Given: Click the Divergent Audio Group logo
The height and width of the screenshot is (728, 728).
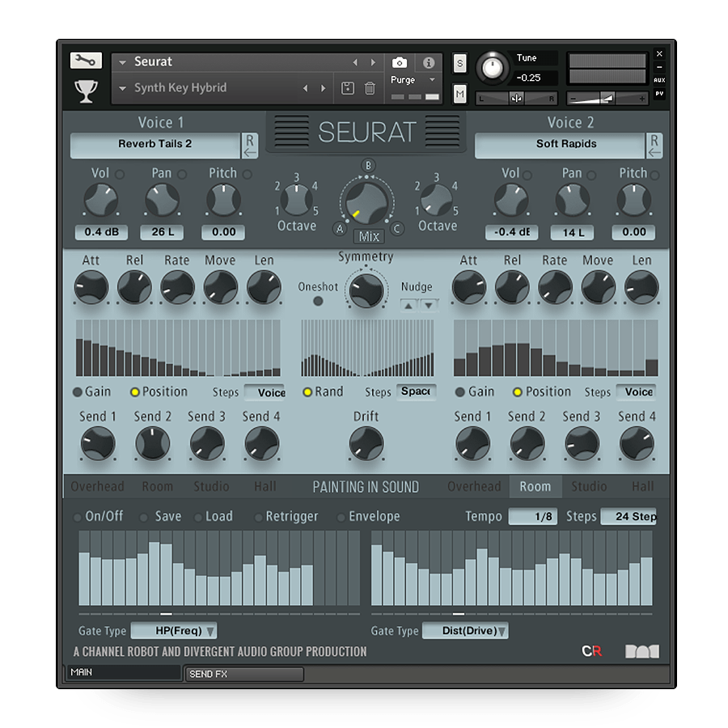Looking at the screenshot, I should [642, 651].
